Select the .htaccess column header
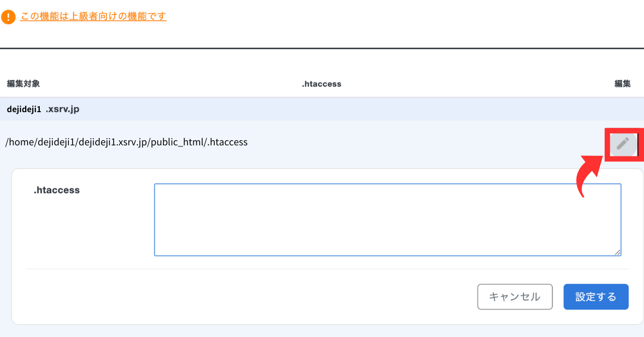Viewport: 644px width, 337px height. [x=321, y=84]
